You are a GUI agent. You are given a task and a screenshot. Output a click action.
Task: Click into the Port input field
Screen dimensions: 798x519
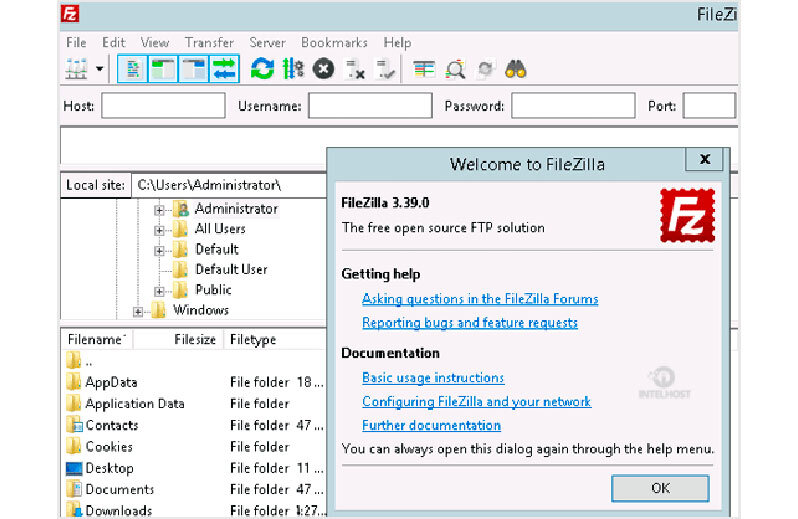pos(709,105)
